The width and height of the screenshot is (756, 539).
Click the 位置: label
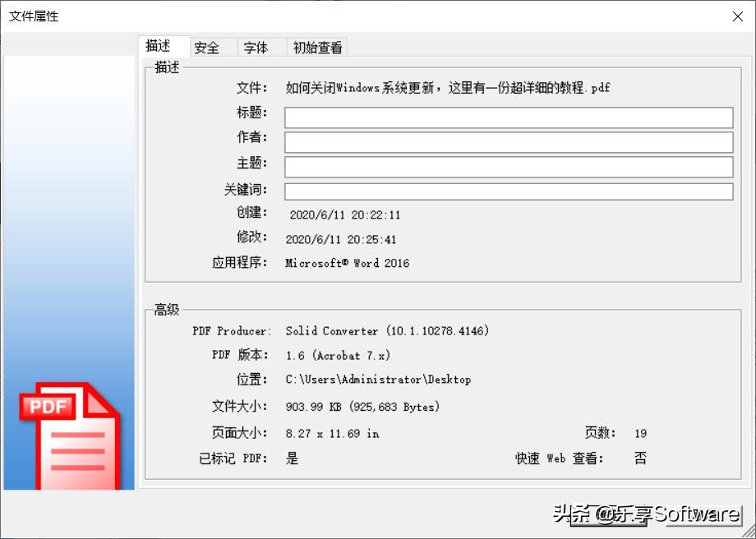251,380
